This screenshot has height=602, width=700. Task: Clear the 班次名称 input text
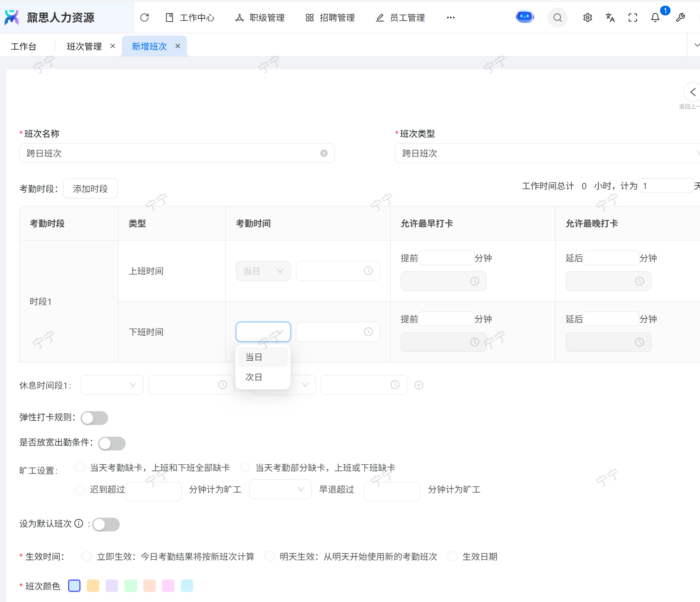pos(323,153)
